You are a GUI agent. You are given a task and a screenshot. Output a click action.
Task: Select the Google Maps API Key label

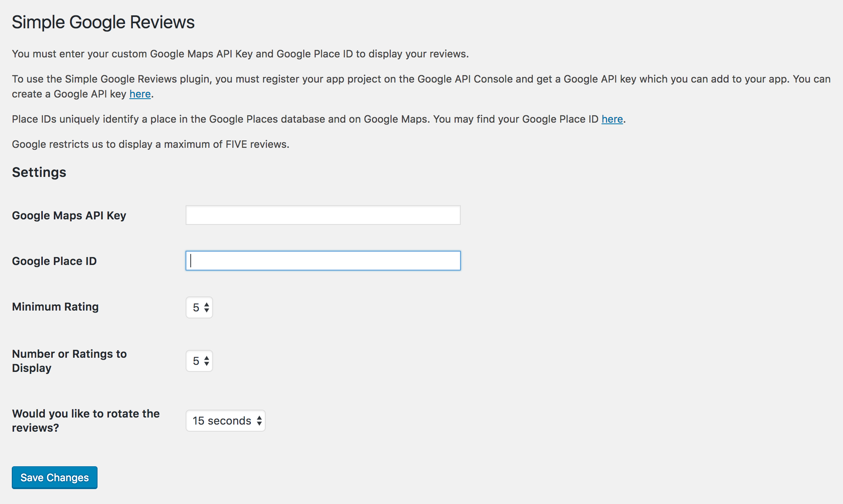[69, 215]
